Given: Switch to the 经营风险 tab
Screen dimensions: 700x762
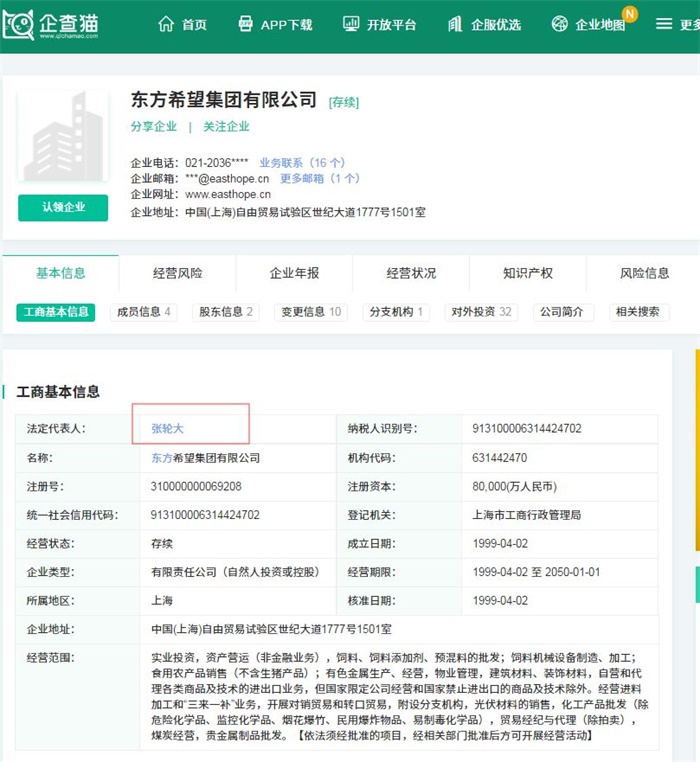Looking at the screenshot, I should click(x=178, y=273).
